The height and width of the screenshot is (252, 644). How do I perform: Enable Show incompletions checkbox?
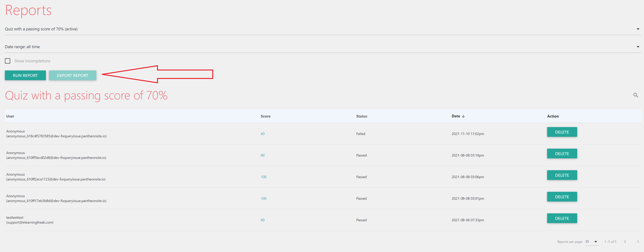pos(8,61)
